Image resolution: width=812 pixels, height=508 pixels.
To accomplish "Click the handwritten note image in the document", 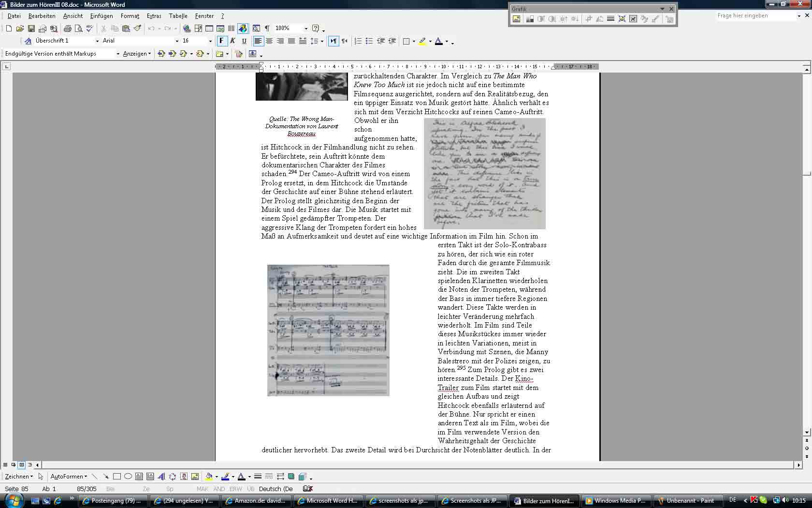I will point(485,174).
